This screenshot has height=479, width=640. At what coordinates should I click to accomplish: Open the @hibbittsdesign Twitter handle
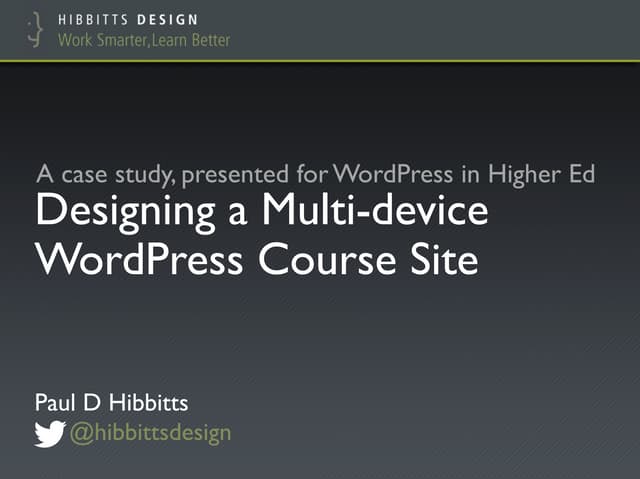149,433
